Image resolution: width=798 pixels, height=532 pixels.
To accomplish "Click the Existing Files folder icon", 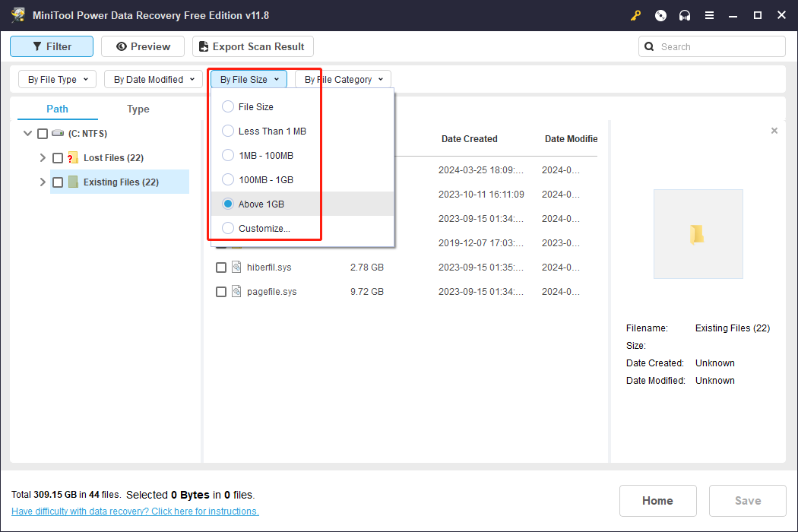I will (x=73, y=182).
